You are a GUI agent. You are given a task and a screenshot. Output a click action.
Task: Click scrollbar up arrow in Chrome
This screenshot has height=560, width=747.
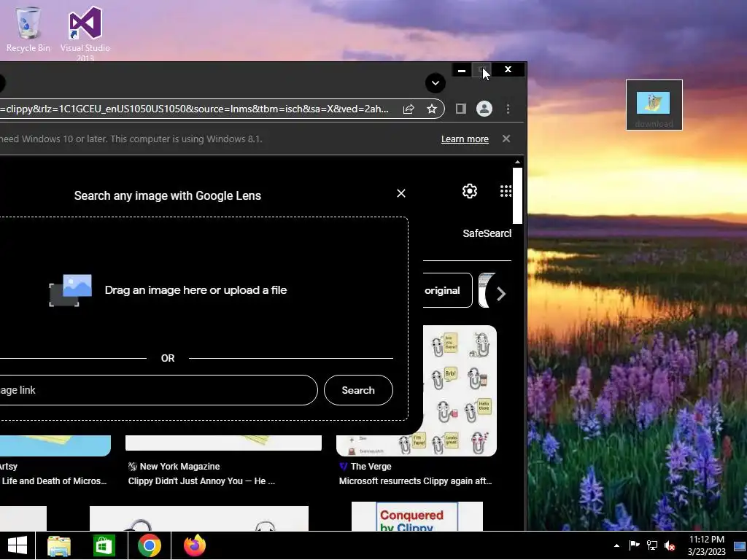click(x=517, y=163)
